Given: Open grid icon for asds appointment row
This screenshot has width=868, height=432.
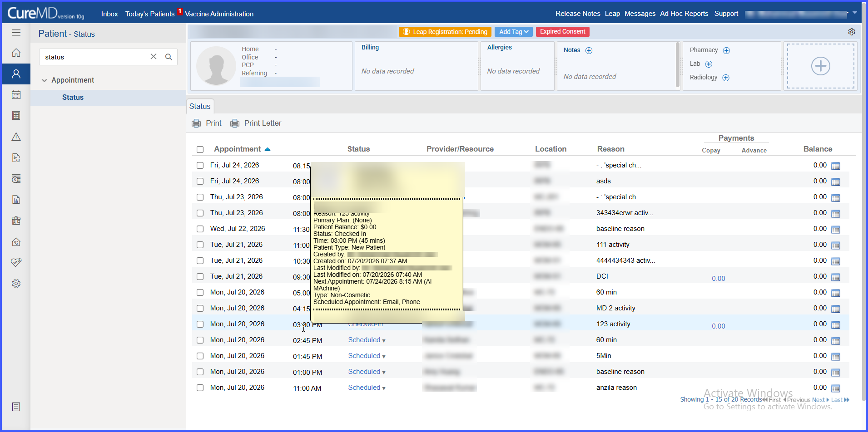Looking at the screenshot, I should [x=836, y=182].
